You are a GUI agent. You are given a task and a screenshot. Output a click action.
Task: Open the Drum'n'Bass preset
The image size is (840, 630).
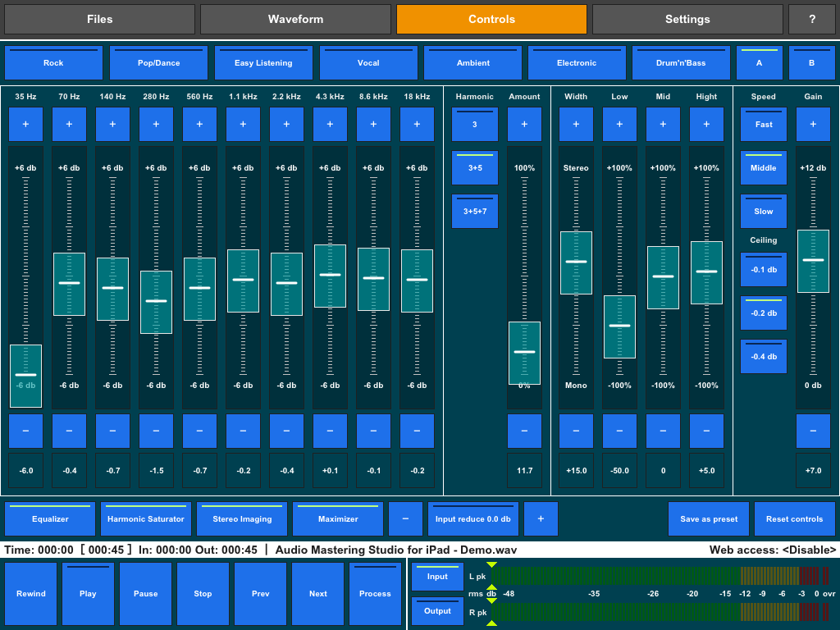click(682, 62)
